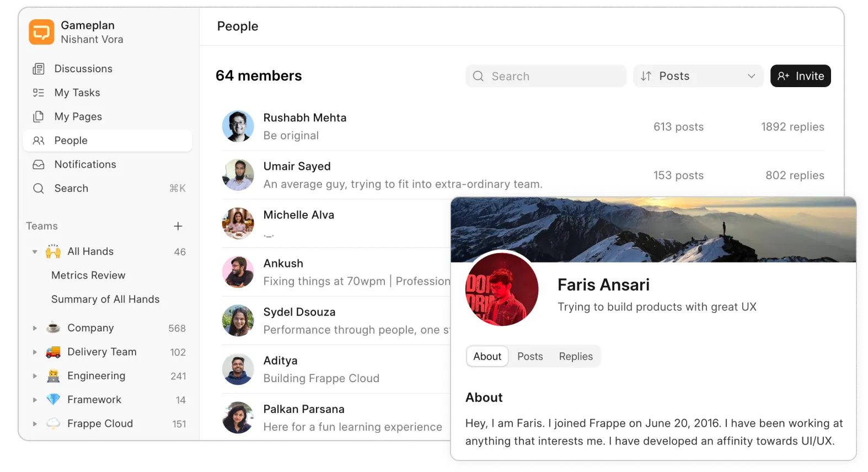Click the members Search input field
The image size is (868, 472).
point(546,76)
